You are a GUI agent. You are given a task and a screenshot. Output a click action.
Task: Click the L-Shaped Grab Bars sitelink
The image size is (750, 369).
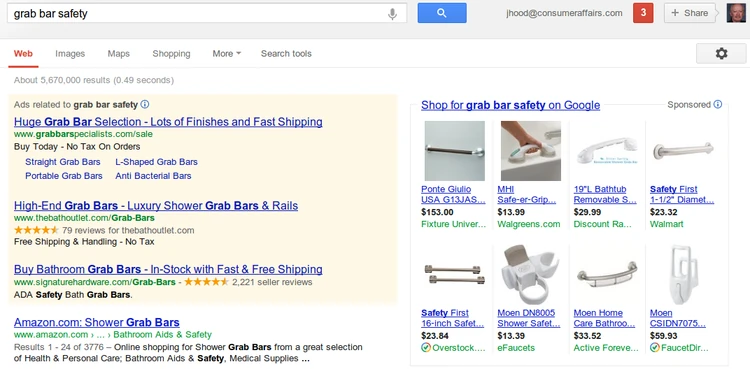[x=156, y=162]
